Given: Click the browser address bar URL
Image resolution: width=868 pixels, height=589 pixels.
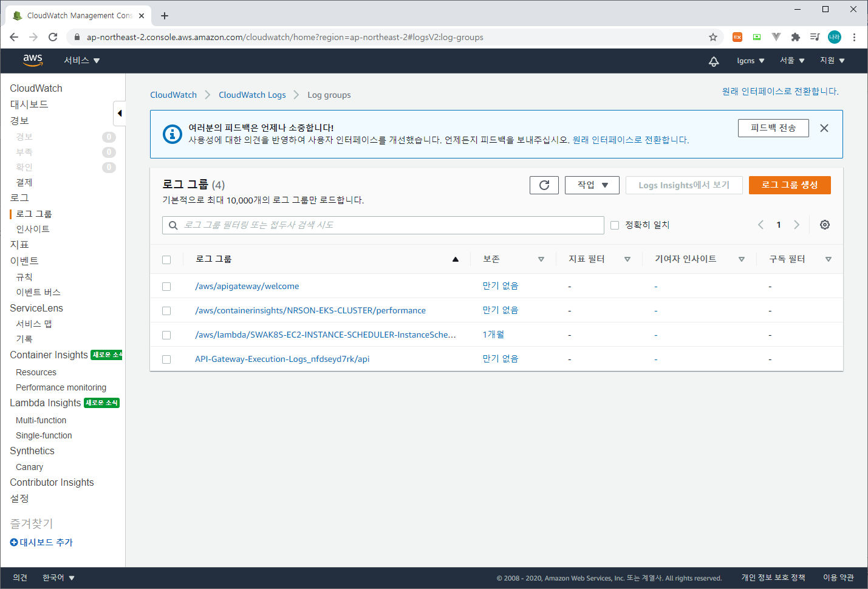Looking at the screenshot, I should [285, 37].
